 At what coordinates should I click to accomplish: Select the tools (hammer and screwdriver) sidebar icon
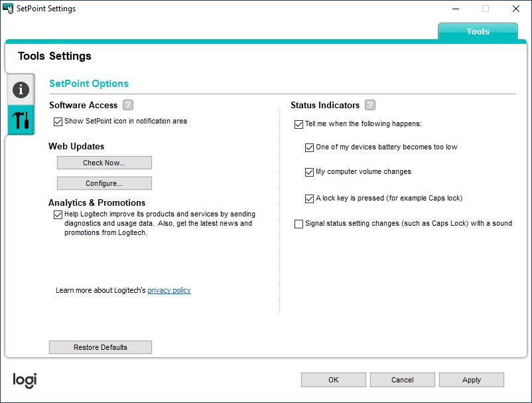tap(21, 120)
